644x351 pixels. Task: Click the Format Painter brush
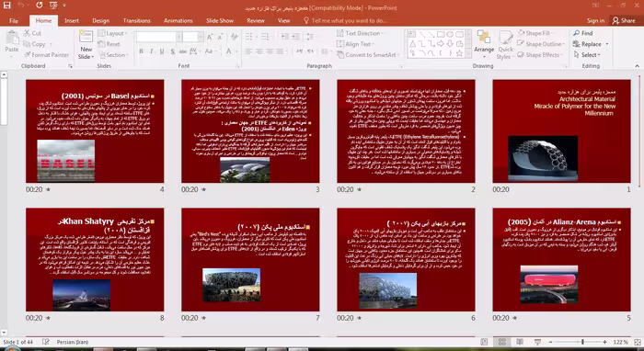[27, 54]
